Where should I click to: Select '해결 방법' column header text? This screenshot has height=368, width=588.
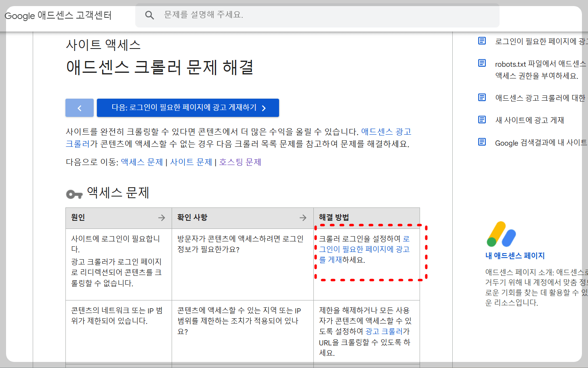click(334, 218)
